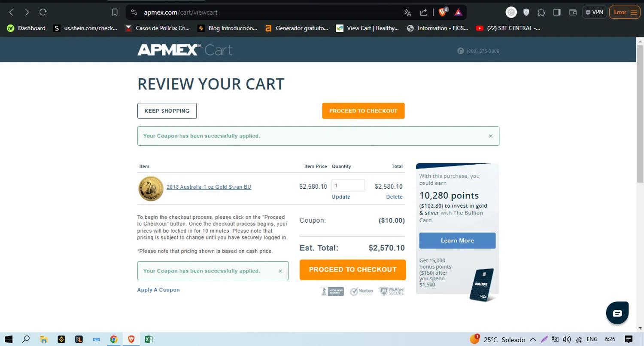Image resolution: width=644 pixels, height=346 pixels.
Task: Open the Dashboard bookmark
Action: [x=26, y=28]
